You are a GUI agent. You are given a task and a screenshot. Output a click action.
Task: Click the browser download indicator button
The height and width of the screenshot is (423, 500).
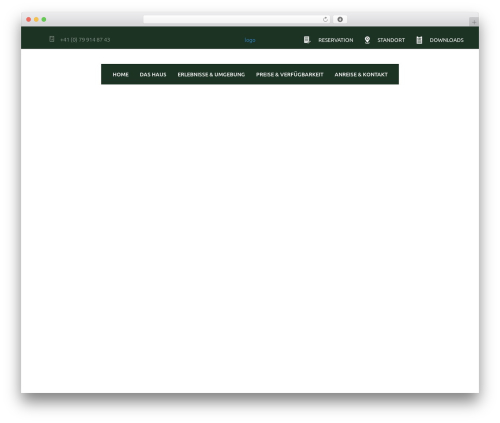pos(340,19)
